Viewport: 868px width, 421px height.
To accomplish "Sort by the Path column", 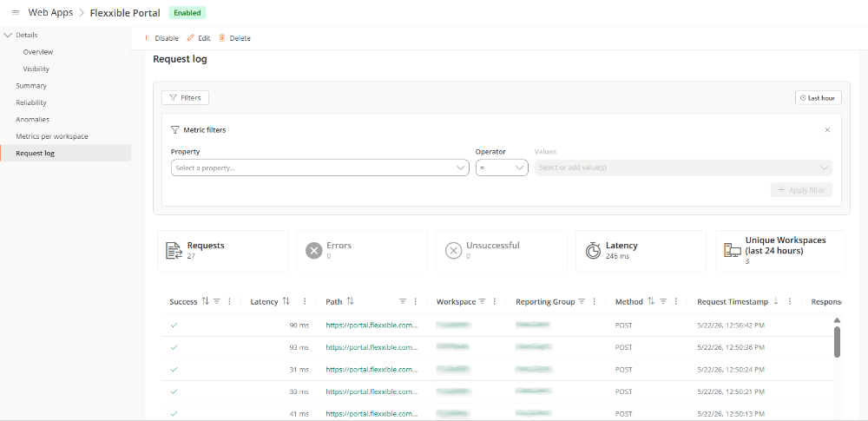I will click(350, 301).
